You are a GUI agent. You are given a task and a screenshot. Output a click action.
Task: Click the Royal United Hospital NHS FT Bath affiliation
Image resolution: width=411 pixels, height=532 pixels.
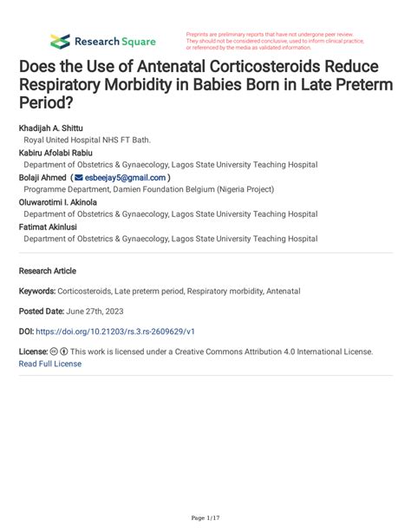pos(88,140)
